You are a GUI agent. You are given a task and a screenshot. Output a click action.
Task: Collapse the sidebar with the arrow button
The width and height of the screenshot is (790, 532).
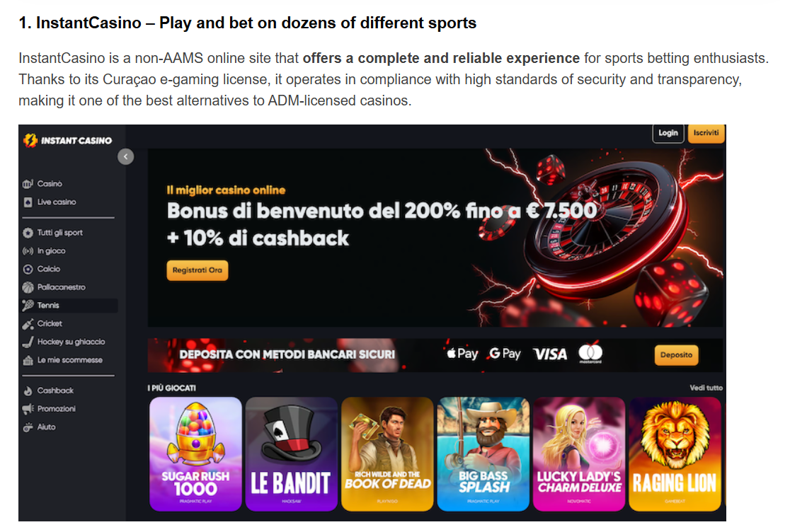coord(125,156)
